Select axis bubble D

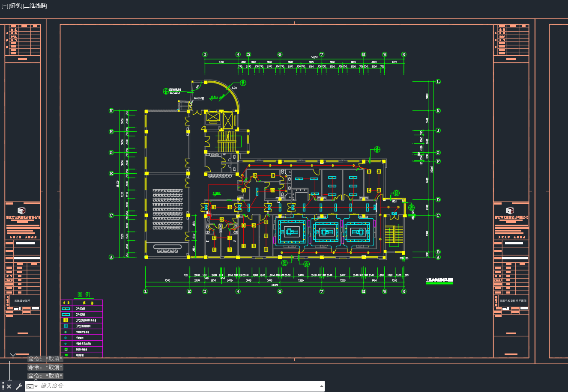(x=438, y=199)
